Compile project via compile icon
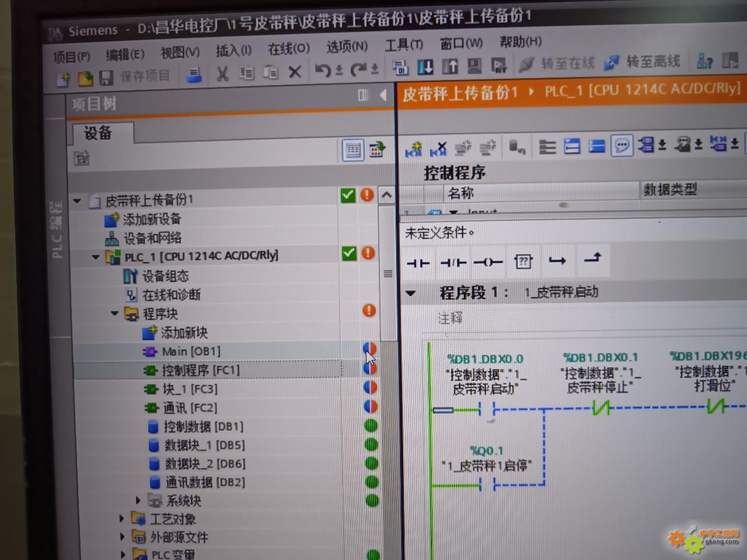The height and width of the screenshot is (560, 747). [400, 68]
